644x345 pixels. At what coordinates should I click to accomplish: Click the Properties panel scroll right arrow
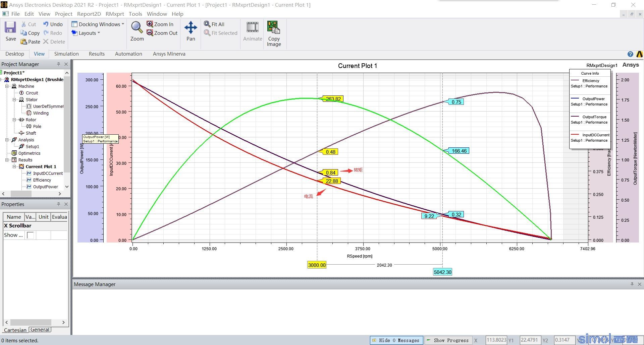[63, 322]
